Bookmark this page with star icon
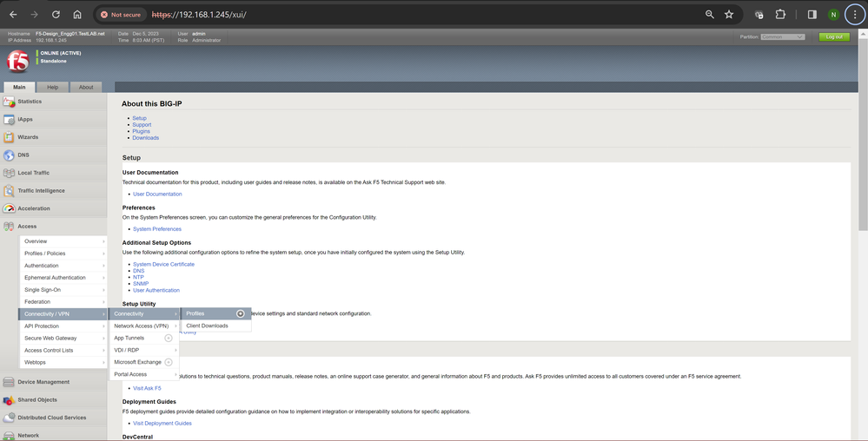 pos(729,15)
